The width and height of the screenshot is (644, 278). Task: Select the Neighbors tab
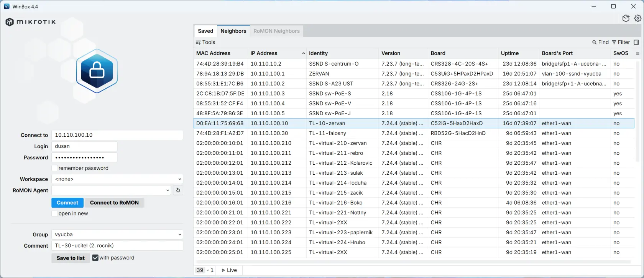click(x=233, y=31)
